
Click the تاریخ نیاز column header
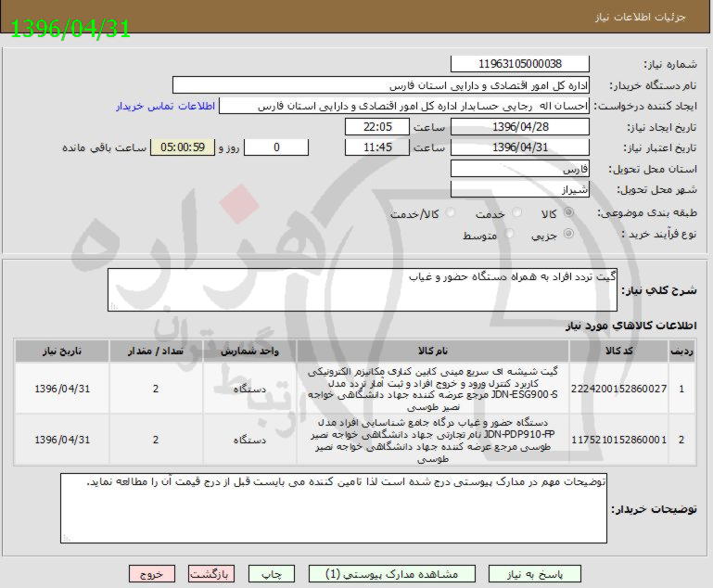[x=62, y=351]
